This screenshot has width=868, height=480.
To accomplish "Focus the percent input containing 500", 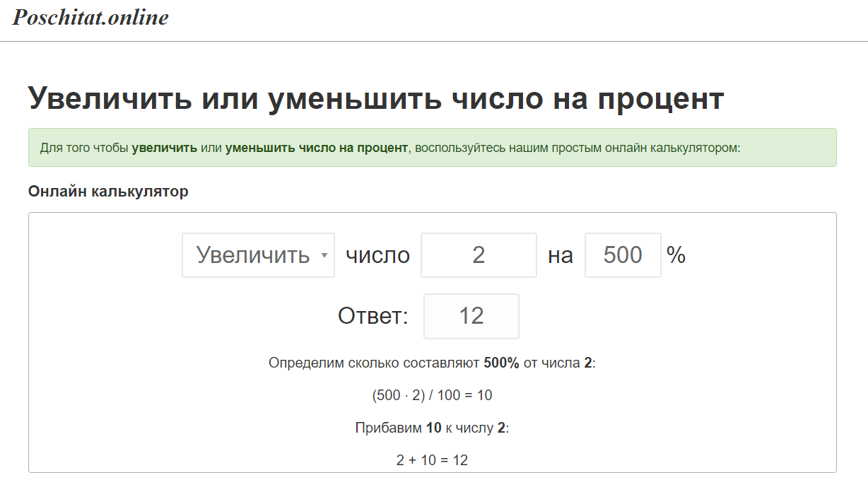I will coord(623,255).
